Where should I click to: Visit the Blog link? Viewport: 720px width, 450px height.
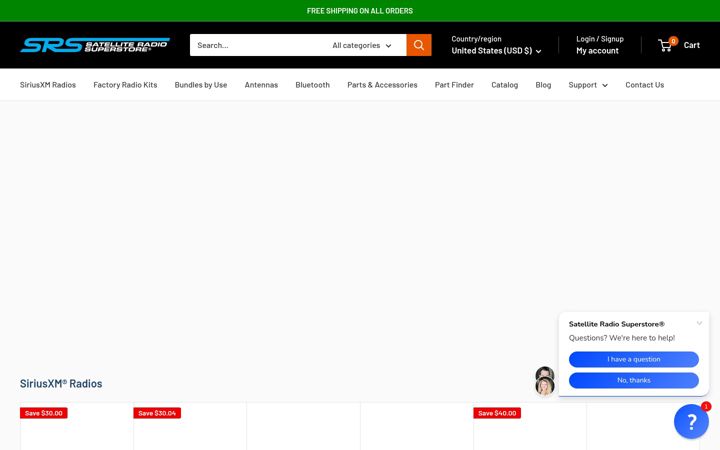tap(543, 85)
